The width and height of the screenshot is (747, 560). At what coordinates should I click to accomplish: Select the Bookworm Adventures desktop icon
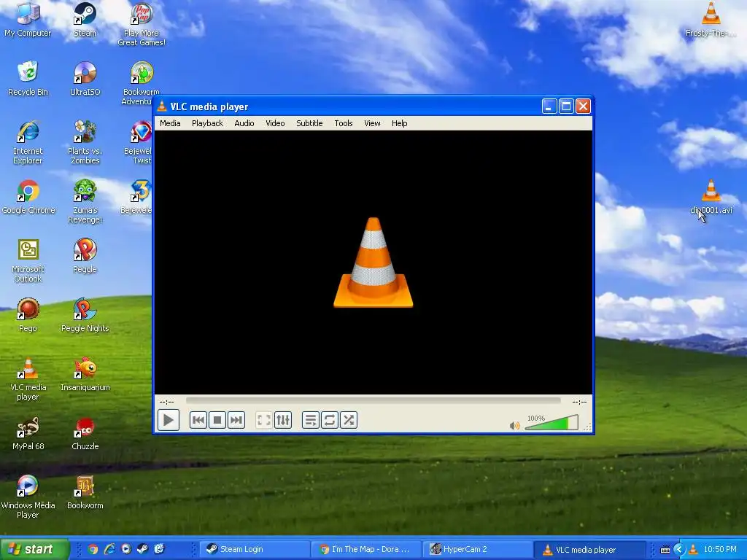(x=140, y=83)
